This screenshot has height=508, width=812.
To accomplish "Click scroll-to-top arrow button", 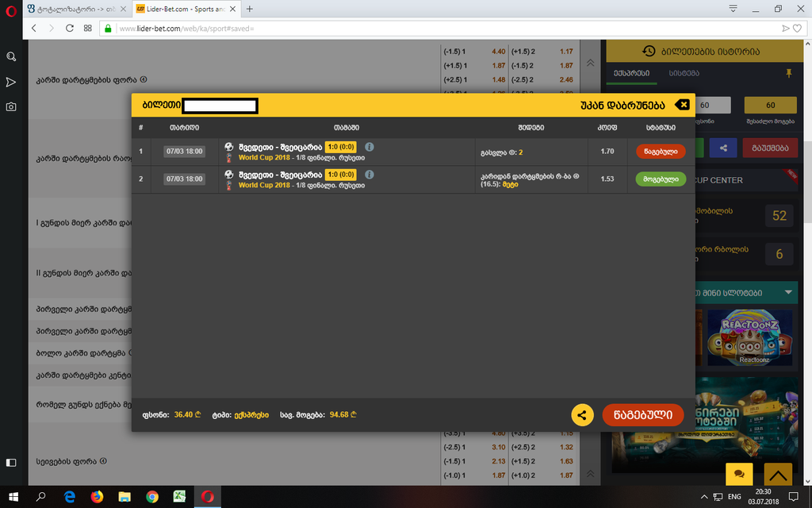I will click(x=778, y=474).
